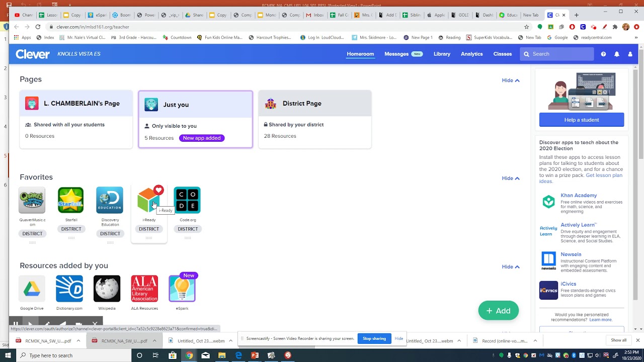This screenshot has height=362, width=644.
Task: Click the Clever logo in the header
Action: pyautogui.click(x=33, y=54)
